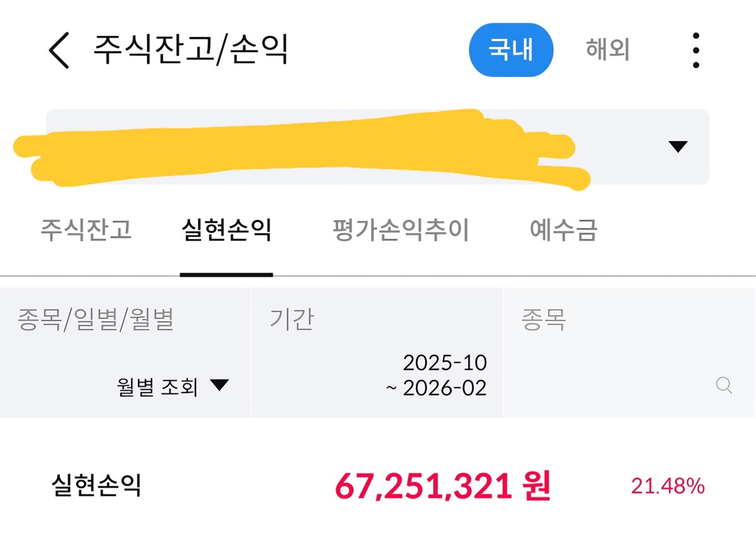756x537 pixels.
Task: Tap the 기간 period label
Action: 291,320
